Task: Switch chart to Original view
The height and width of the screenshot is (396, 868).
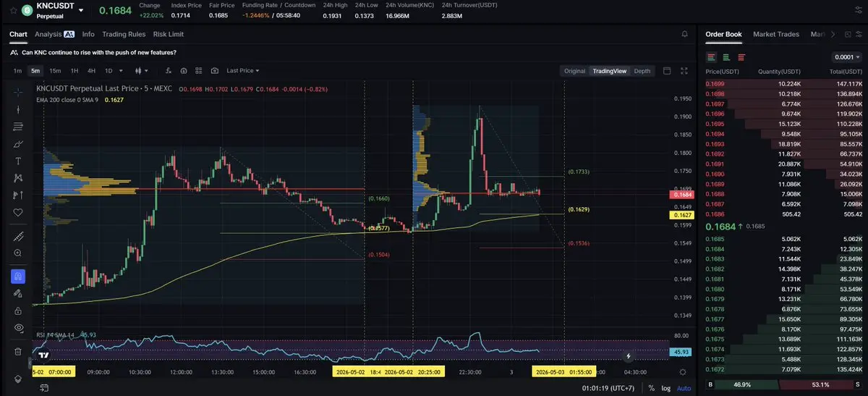Action: click(574, 71)
